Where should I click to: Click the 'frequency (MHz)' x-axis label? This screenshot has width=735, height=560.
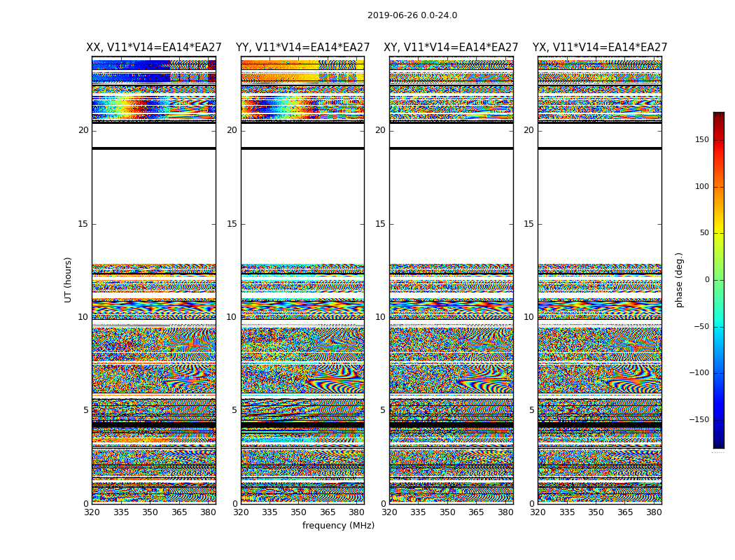click(x=338, y=525)
